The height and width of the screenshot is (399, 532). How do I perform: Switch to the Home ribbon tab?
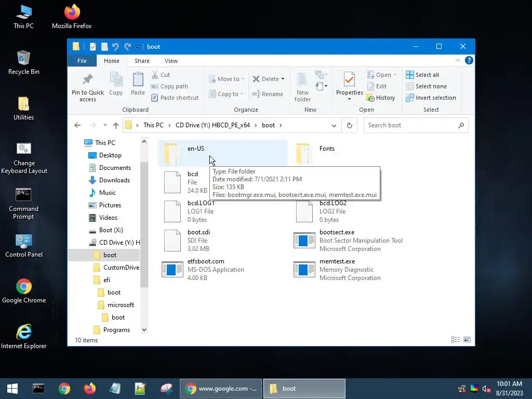click(112, 61)
